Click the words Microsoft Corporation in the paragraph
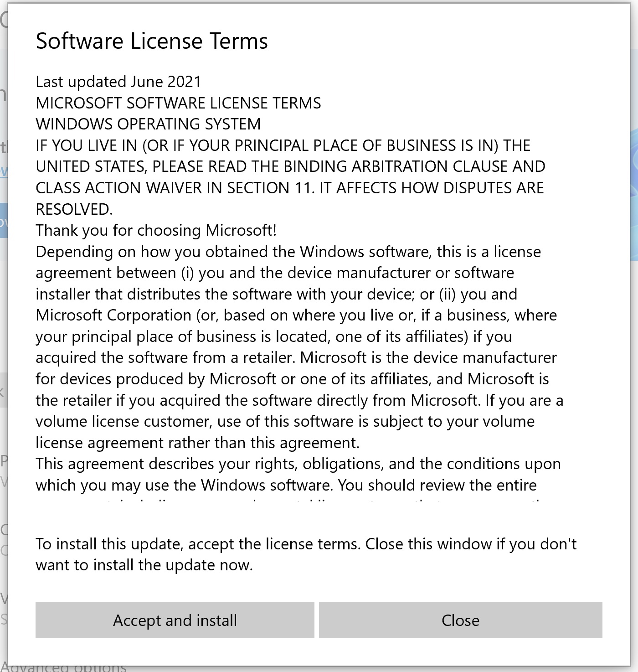 point(113,315)
